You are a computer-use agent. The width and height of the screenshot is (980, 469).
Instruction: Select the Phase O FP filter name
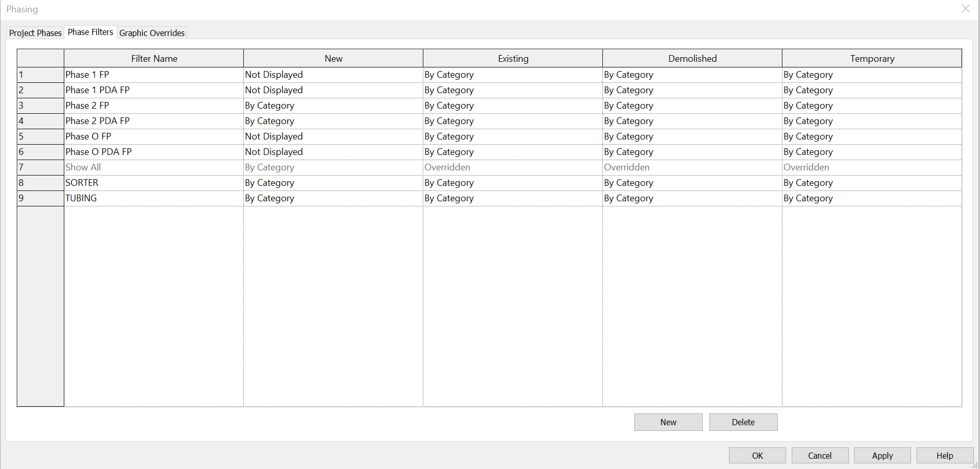[153, 136]
